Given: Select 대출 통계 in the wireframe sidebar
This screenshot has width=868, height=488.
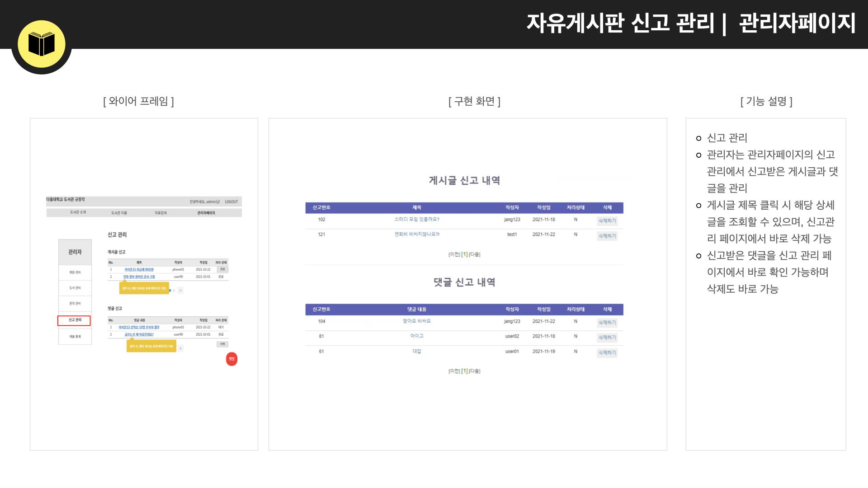Looking at the screenshot, I should click(x=75, y=337).
